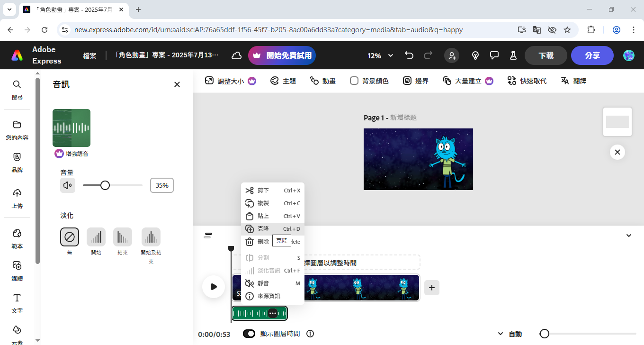Viewport: 644px width, 345px height.
Task: Choose 克隆 from the context menu
Action: [263, 229]
